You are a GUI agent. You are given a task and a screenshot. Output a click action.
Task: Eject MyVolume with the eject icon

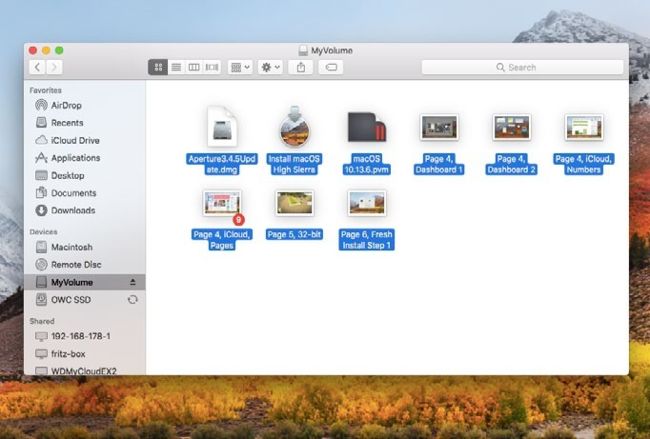133,282
